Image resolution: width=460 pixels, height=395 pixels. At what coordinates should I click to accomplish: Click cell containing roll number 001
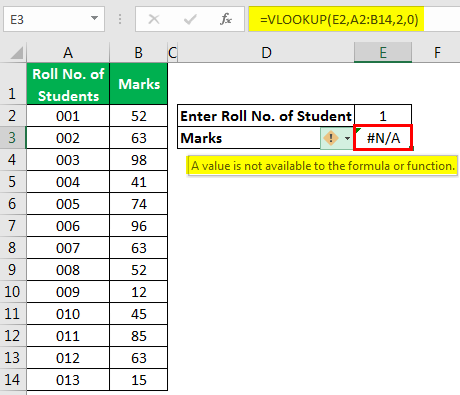(68, 116)
